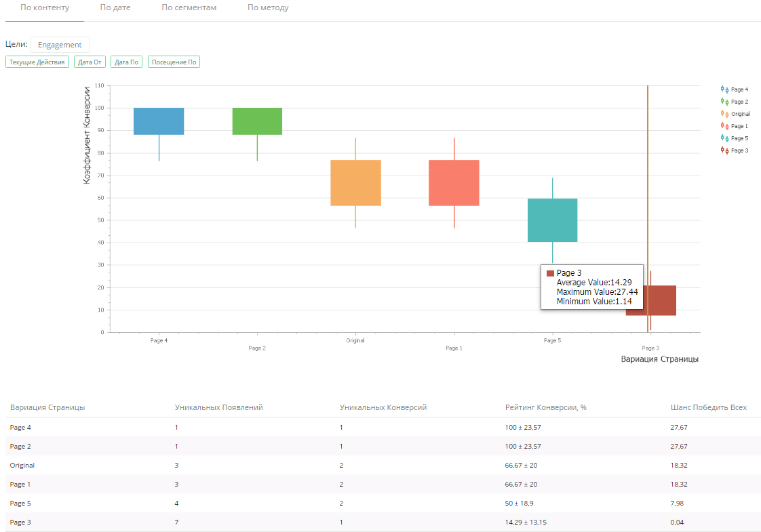Select the По методу tab
This screenshot has width=761, height=532.
268,8
